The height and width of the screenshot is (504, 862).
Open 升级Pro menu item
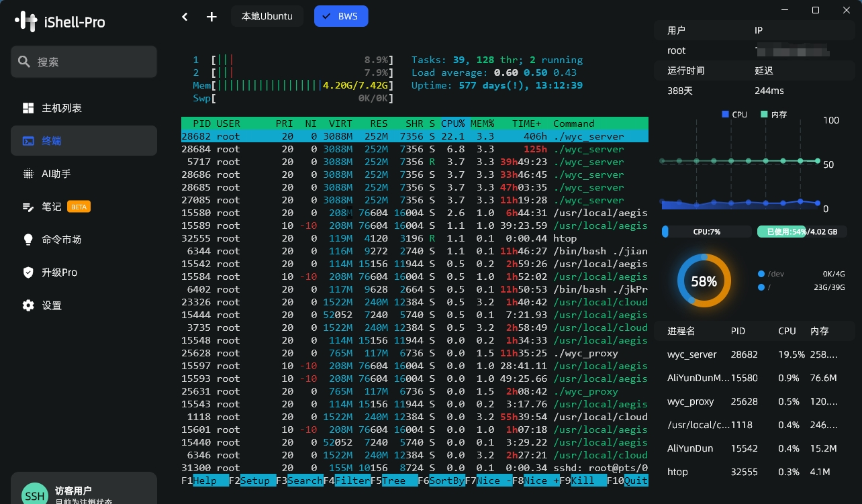pos(84,272)
